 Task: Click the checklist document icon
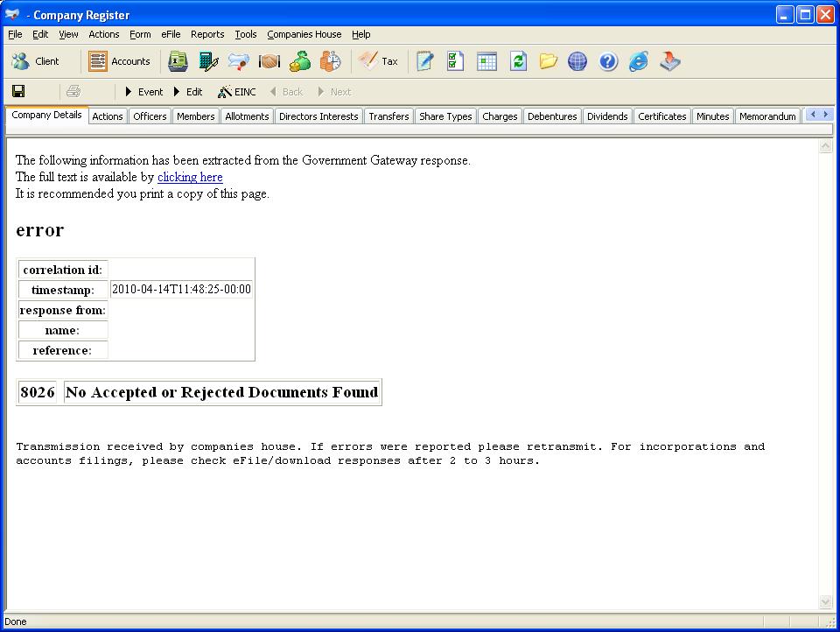(455, 61)
